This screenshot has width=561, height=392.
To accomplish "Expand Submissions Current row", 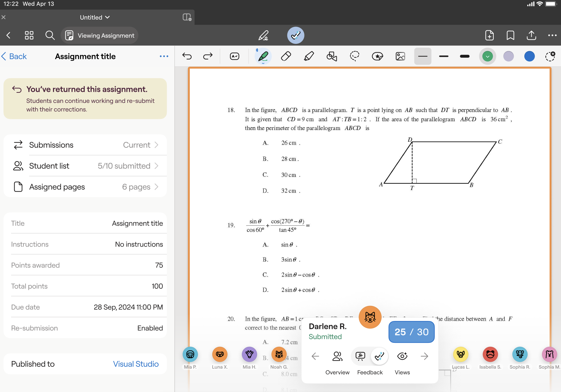I will tap(85, 145).
